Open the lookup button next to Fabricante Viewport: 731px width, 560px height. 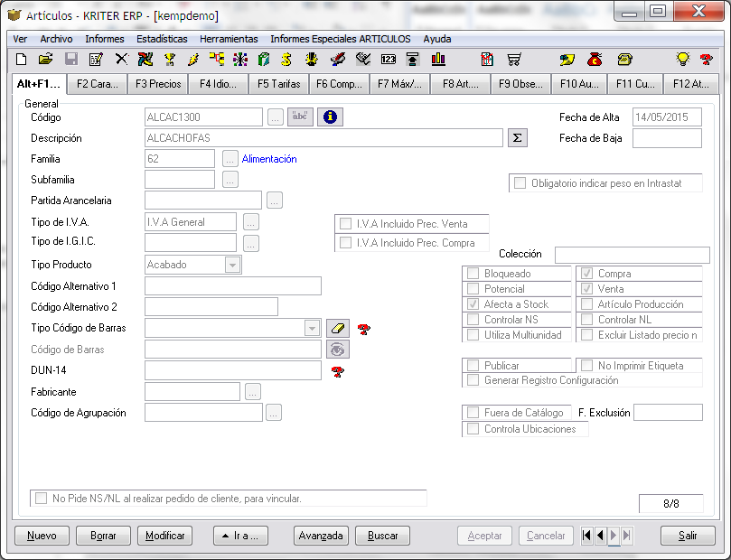(x=252, y=392)
